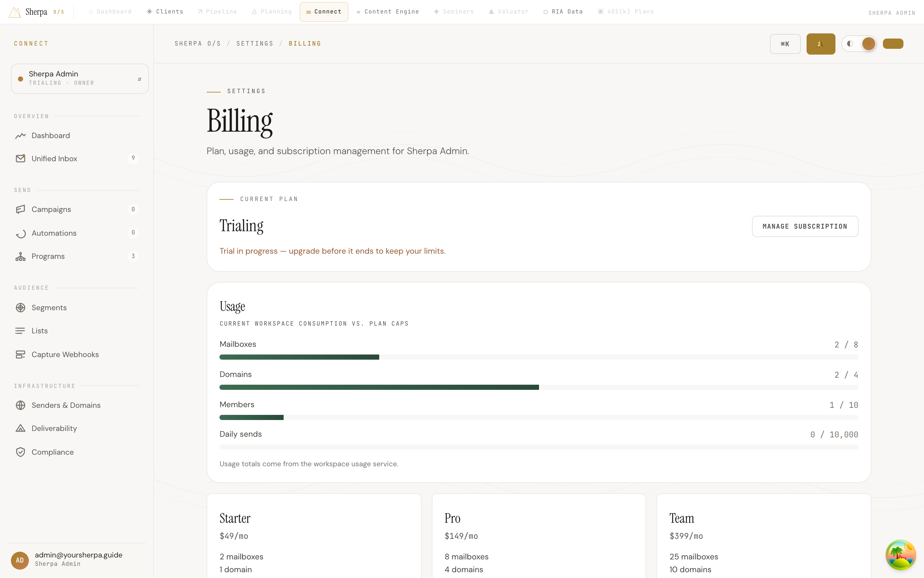Click the Automations loop icon

click(21, 233)
